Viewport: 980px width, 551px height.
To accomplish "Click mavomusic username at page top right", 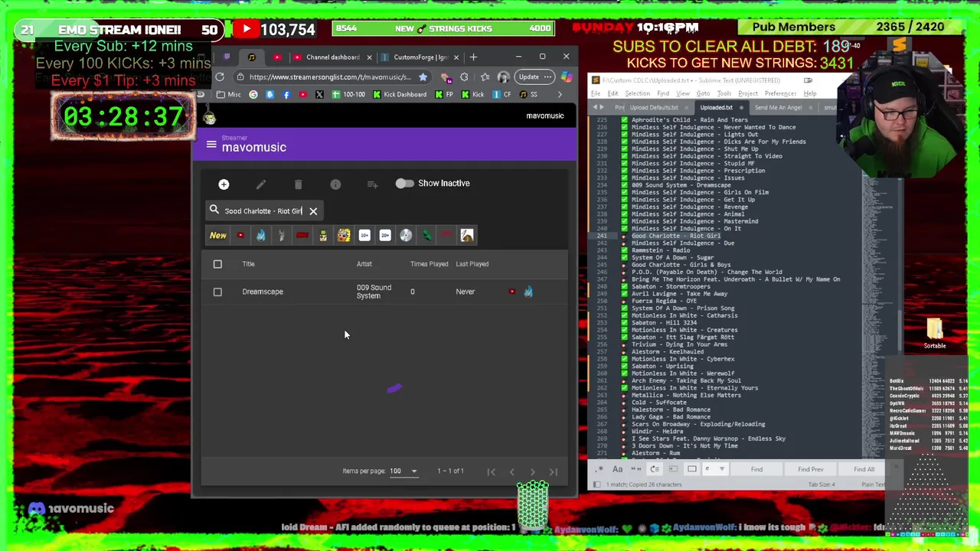I will click(545, 116).
